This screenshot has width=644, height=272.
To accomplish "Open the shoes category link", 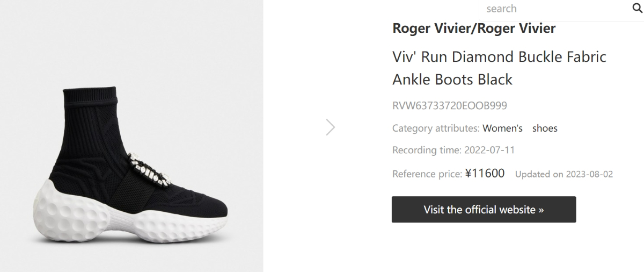I will (545, 128).
